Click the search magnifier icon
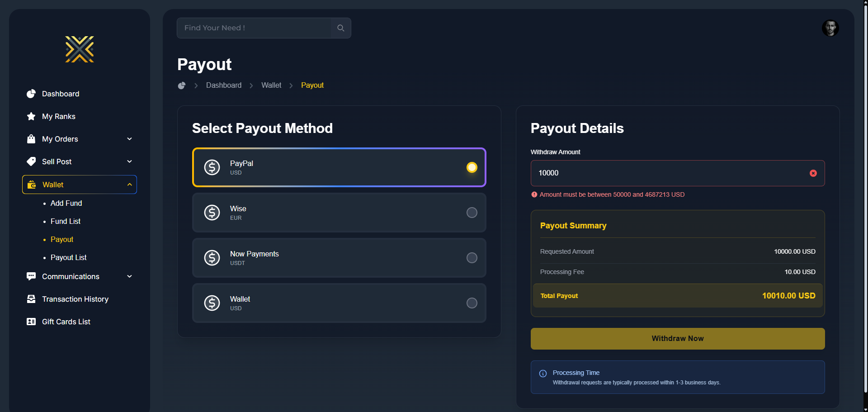Viewport: 868px width, 412px height. point(341,28)
